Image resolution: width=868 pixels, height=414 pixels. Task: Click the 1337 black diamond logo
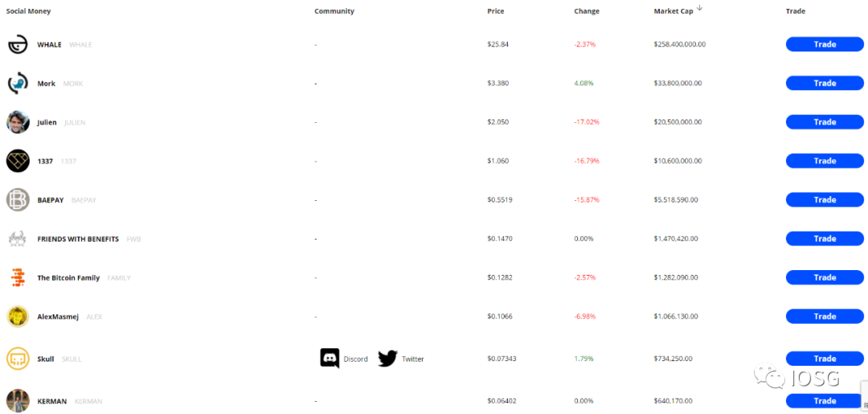point(18,161)
